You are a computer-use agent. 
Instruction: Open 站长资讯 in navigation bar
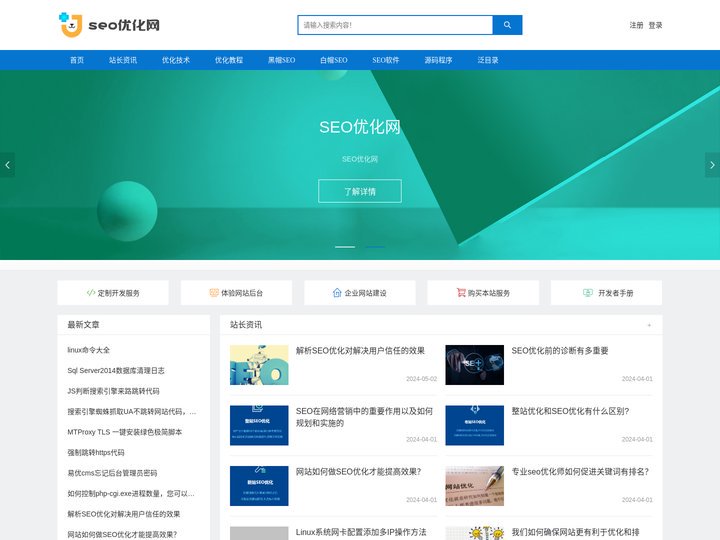123,60
